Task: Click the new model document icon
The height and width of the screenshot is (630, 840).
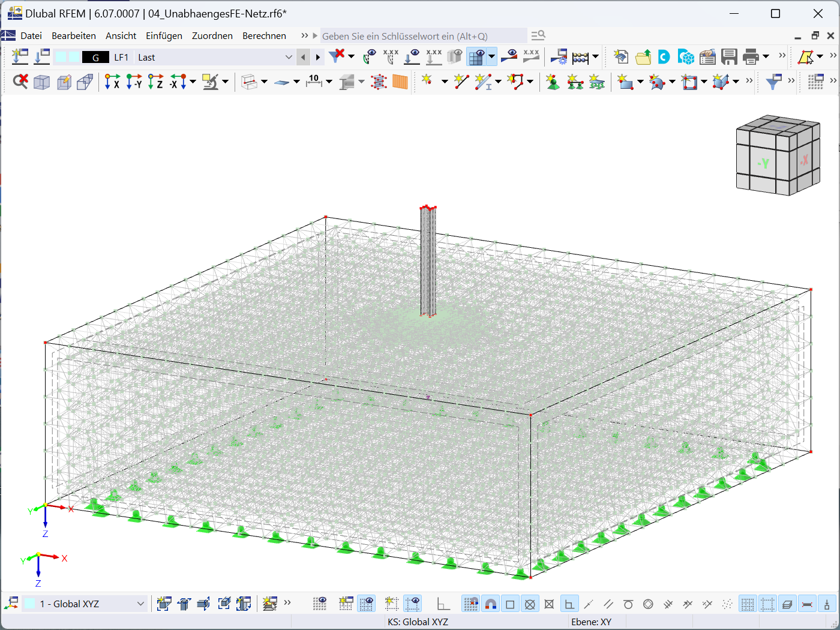Action: (621, 57)
